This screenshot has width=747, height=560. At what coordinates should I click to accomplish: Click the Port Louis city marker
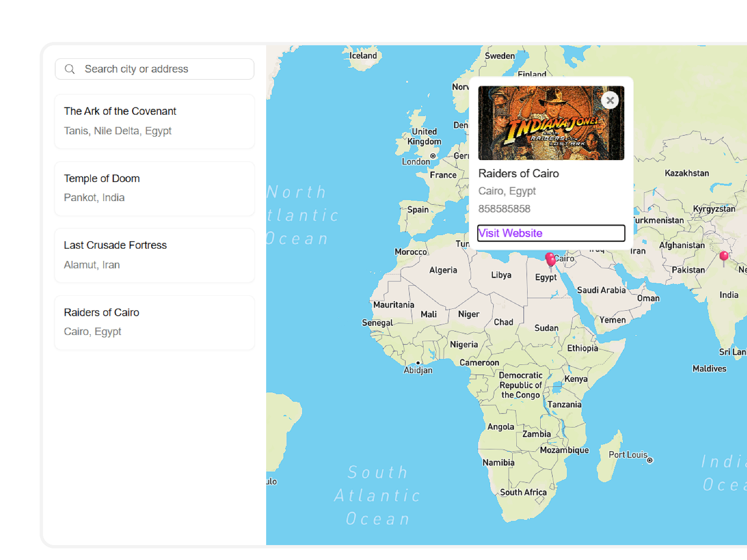click(x=649, y=460)
